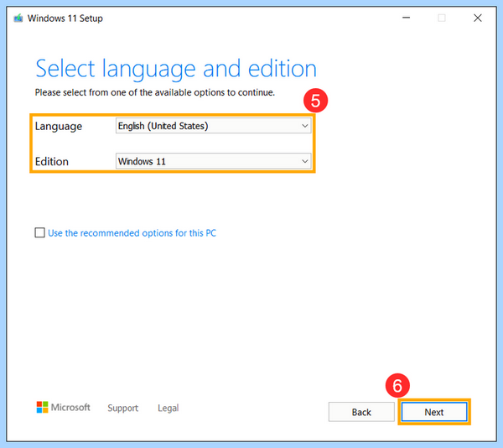
Task: Open the Support link
Action: (x=123, y=408)
